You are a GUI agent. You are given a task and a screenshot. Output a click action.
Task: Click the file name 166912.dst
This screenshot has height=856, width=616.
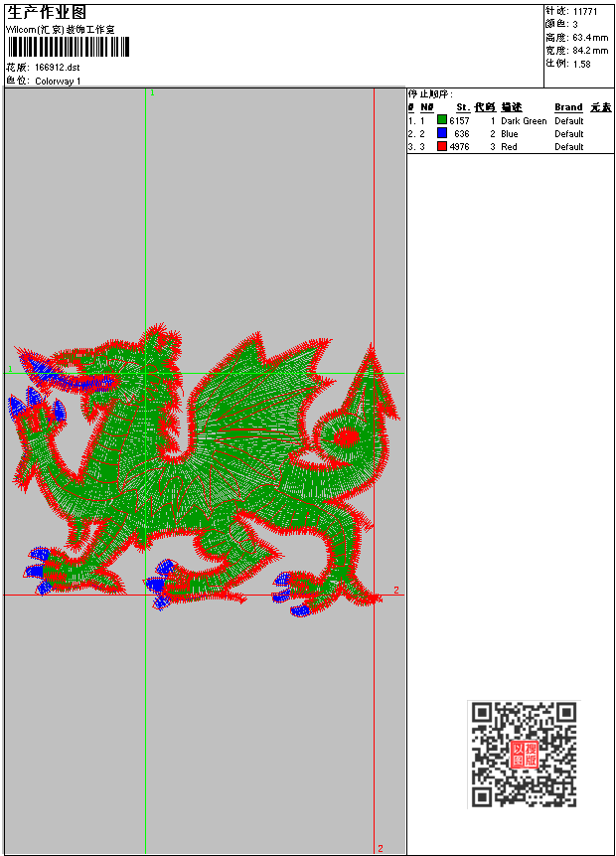tap(57, 67)
